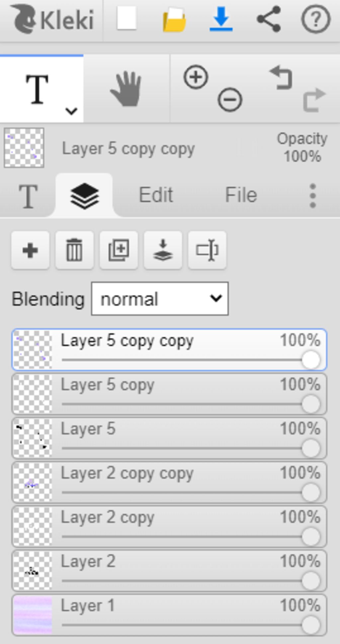This screenshot has width=340, height=644.
Task: Click the blue download save icon
Action: (221, 20)
